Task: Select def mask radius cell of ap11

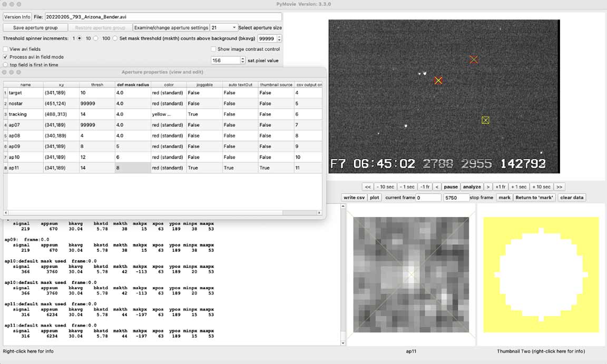Action: coord(133,168)
